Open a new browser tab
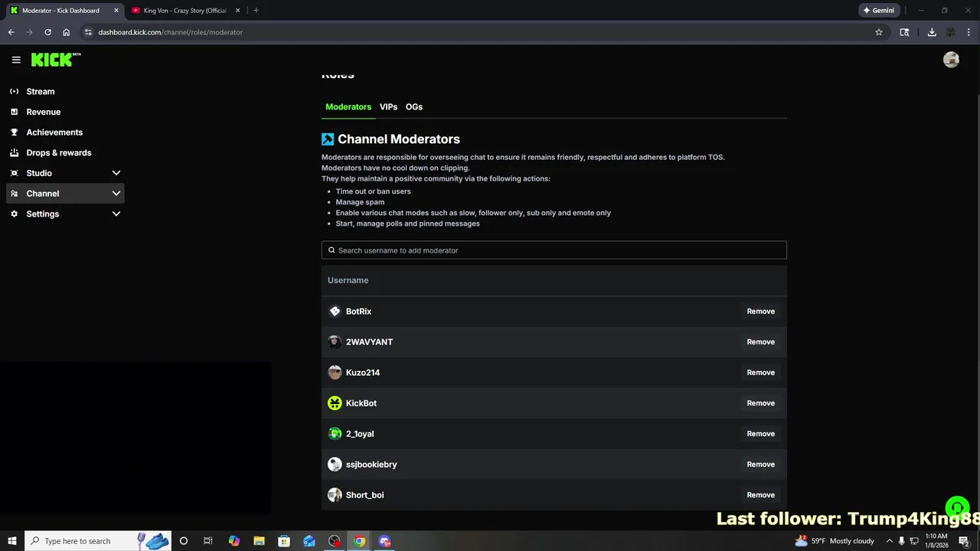980x551 pixels. click(x=256, y=10)
